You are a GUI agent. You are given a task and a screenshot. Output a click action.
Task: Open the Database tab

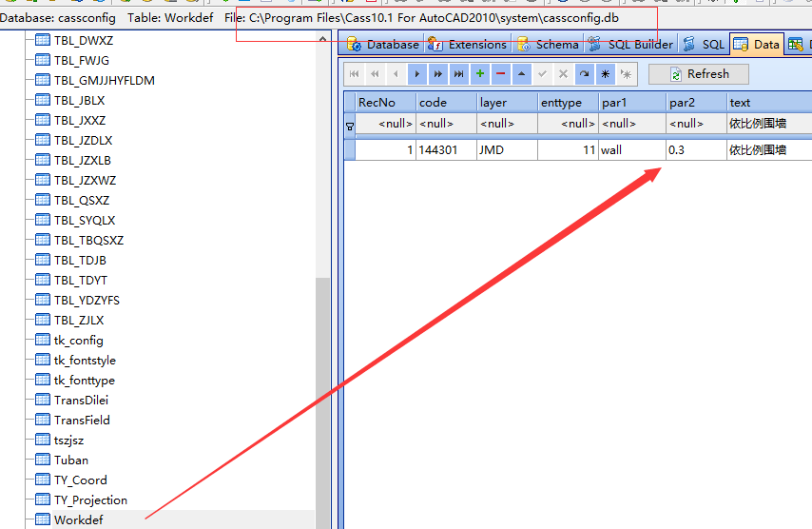(x=383, y=44)
